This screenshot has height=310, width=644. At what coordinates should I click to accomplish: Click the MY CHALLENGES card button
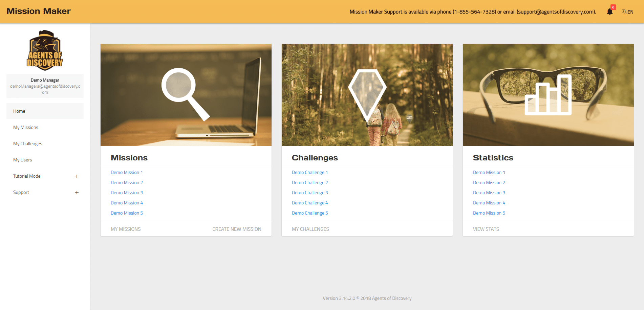310,229
